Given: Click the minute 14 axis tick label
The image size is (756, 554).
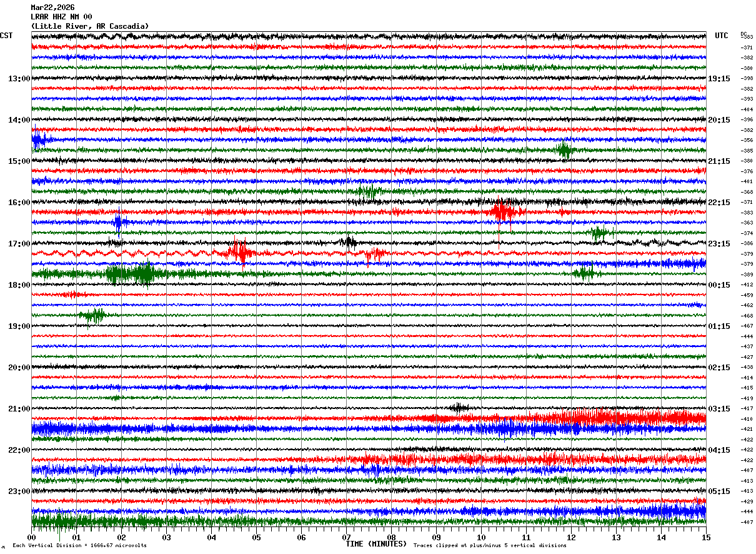Looking at the screenshot, I should tap(661, 537).
